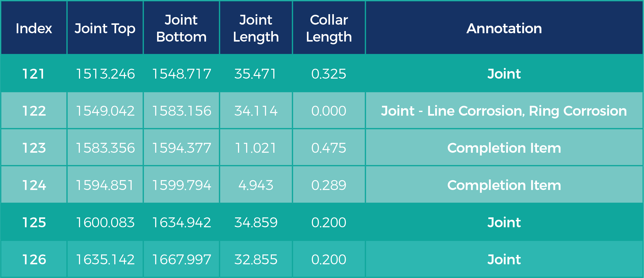
Task: Click the Joint Top column header
Action: 105,28
